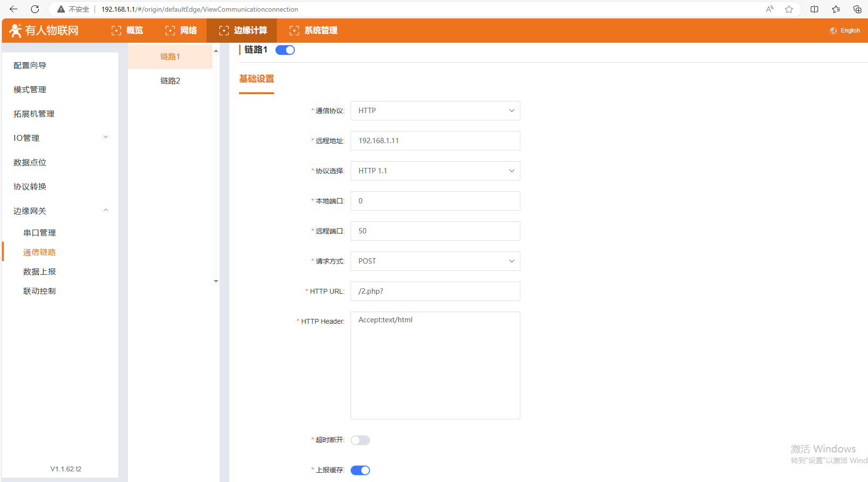Click the 远程地址 input field
This screenshot has width=868, height=482.
point(435,141)
